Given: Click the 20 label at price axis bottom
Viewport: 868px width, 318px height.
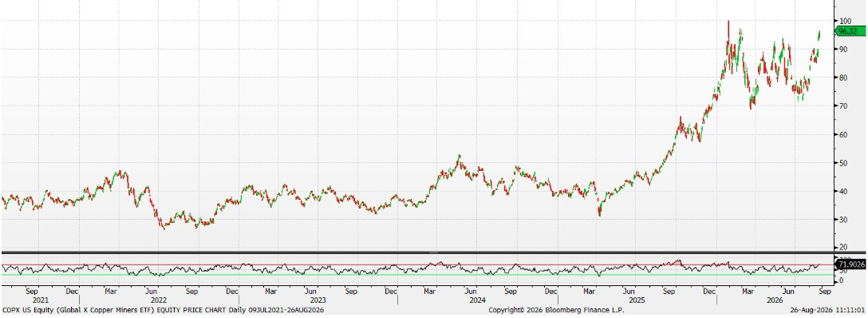Looking at the screenshot, I should point(843,247).
